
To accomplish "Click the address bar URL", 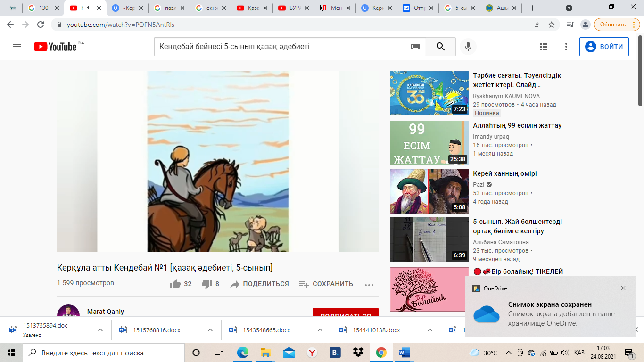I will point(121,25).
